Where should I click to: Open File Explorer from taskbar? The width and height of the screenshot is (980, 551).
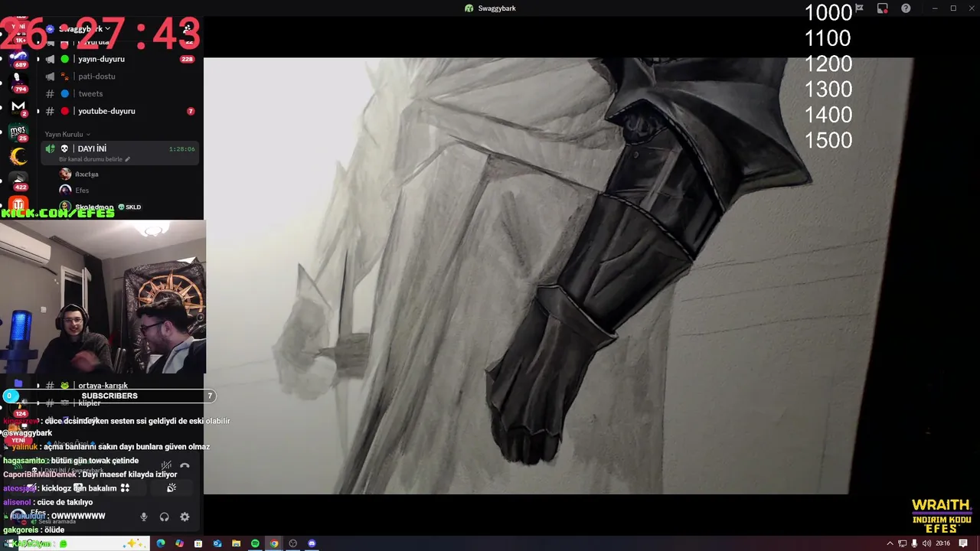pos(237,543)
